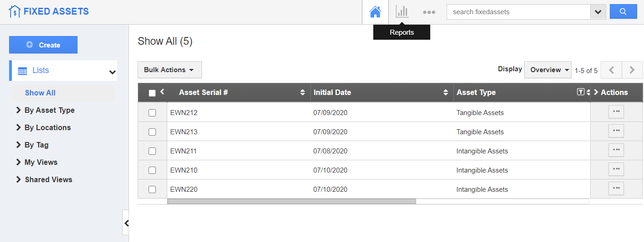Image resolution: width=644 pixels, height=242 pixels.
Task: Go to next page arrow
Action: click(x=632, y=70)
